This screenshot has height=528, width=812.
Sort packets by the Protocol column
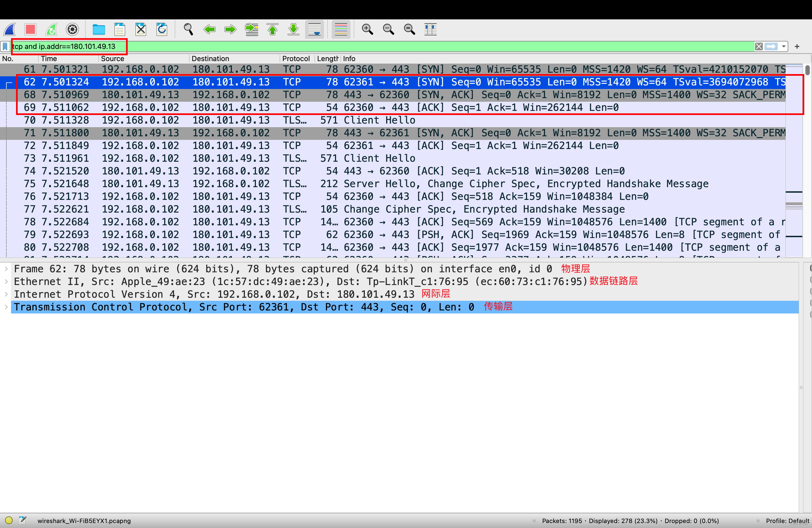(x=295, y=58)
